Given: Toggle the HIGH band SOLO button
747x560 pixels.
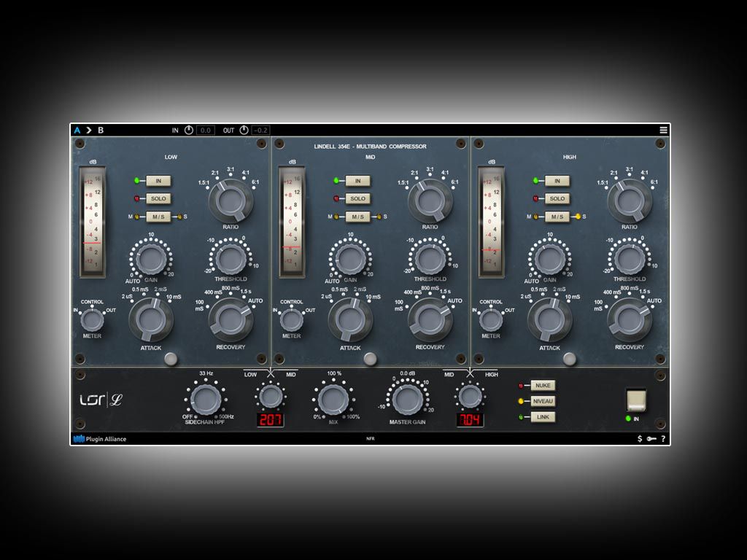Looking at the screenshot, I should coord(557,198).
